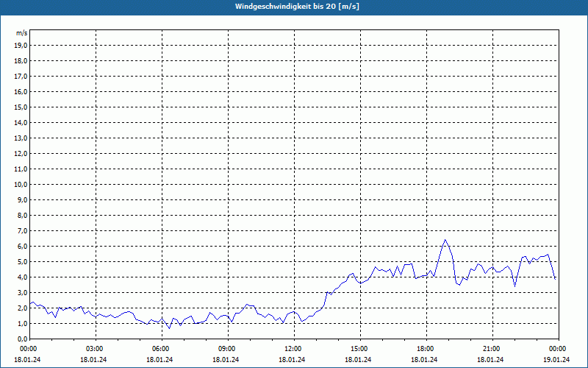This screenshot has height=368, width=588.
Task: Select the 18.01.24 date under 21:00
Action: [490, 359]
